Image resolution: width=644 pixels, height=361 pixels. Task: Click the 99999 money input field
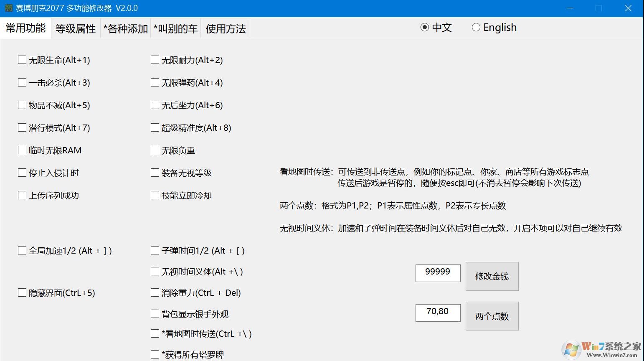point(438,273)
